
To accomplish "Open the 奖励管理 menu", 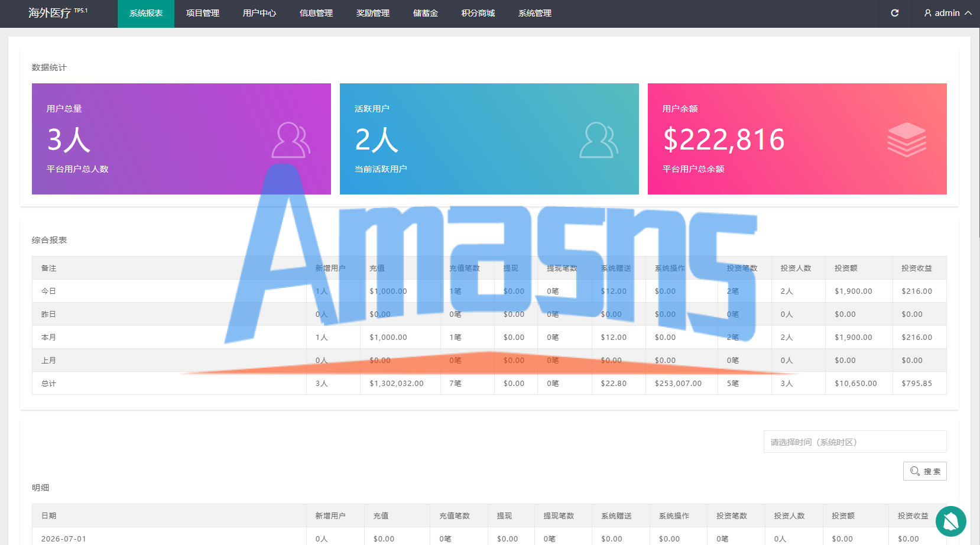I will [x=373, y=14].
